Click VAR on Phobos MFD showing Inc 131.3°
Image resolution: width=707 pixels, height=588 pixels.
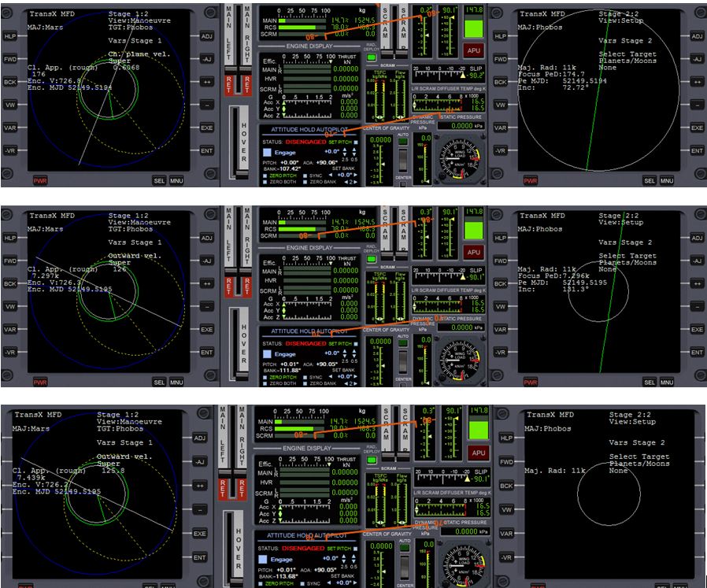pyautogui.click(x=500, y=329)
